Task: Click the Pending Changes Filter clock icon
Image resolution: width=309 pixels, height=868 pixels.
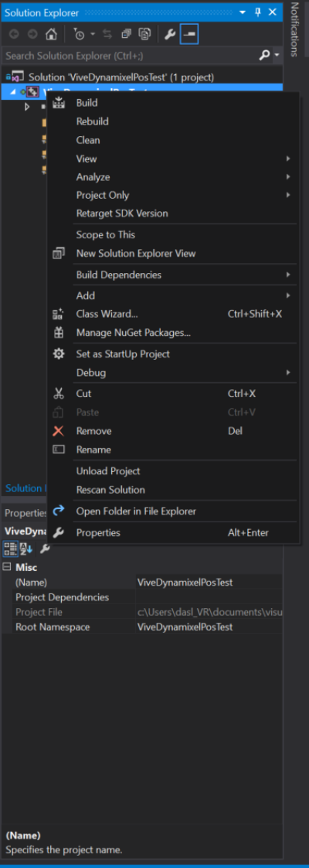Action: coord(80,34)
